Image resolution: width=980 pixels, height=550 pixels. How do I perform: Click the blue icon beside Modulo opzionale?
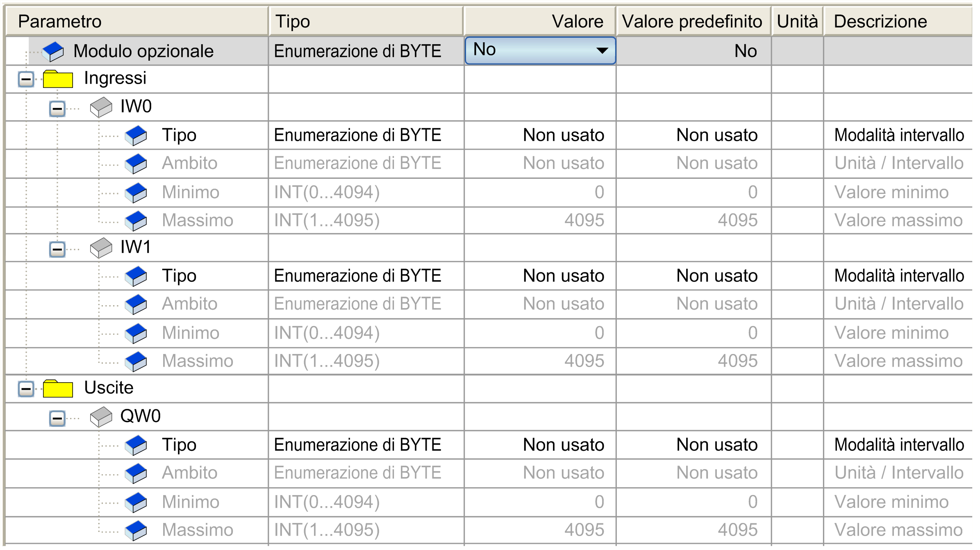coord(53,51)
